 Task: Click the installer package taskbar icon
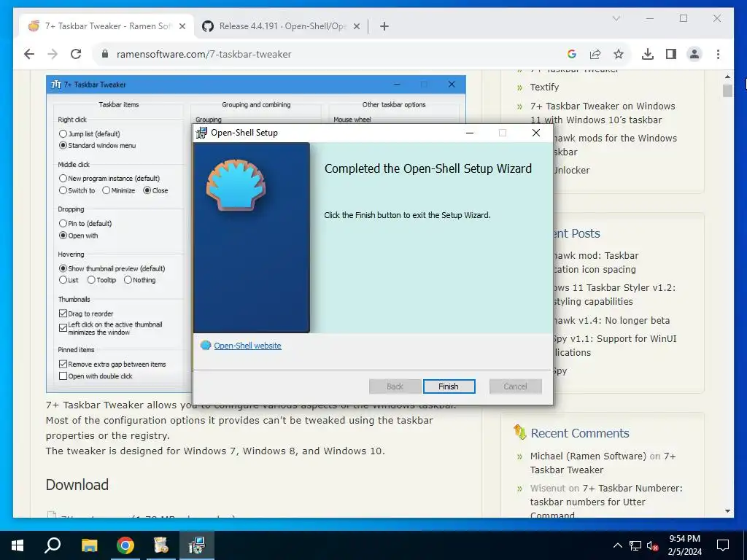[161, 545]
